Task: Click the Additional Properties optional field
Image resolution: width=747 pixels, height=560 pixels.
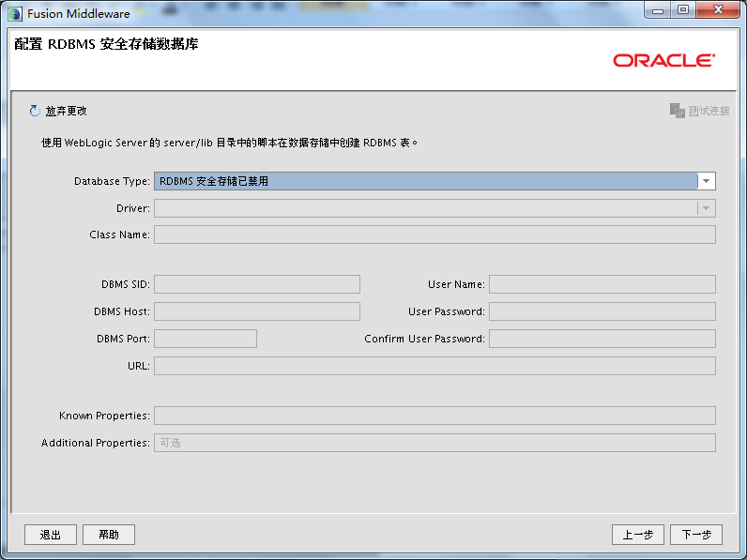Action: 434,443
